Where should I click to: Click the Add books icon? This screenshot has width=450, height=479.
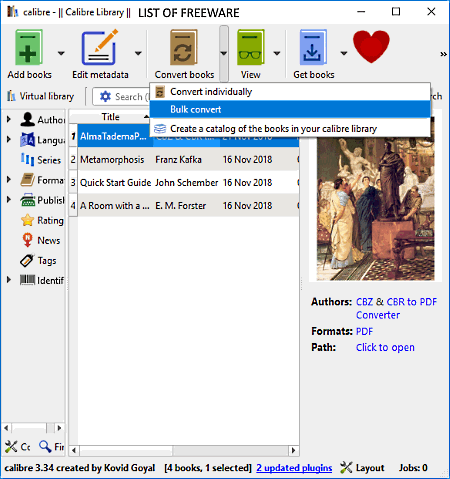pyautogui.click(x=29, y=47)
